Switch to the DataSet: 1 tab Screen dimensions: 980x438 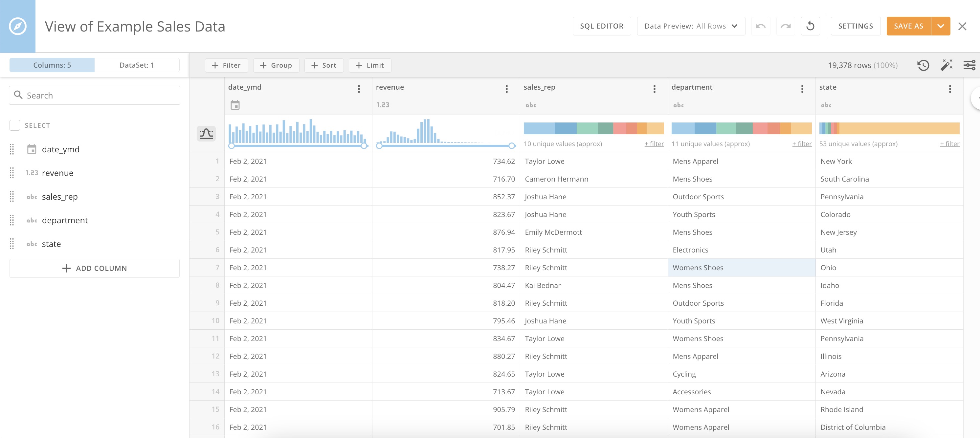click(137, 65)
